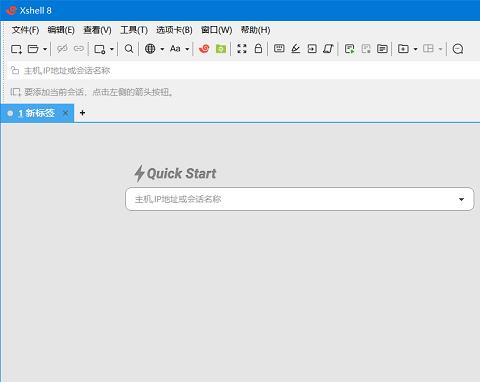Screen dimensions: 480x382
Task: Click the magnifier search icon
Action: [129, 49]
